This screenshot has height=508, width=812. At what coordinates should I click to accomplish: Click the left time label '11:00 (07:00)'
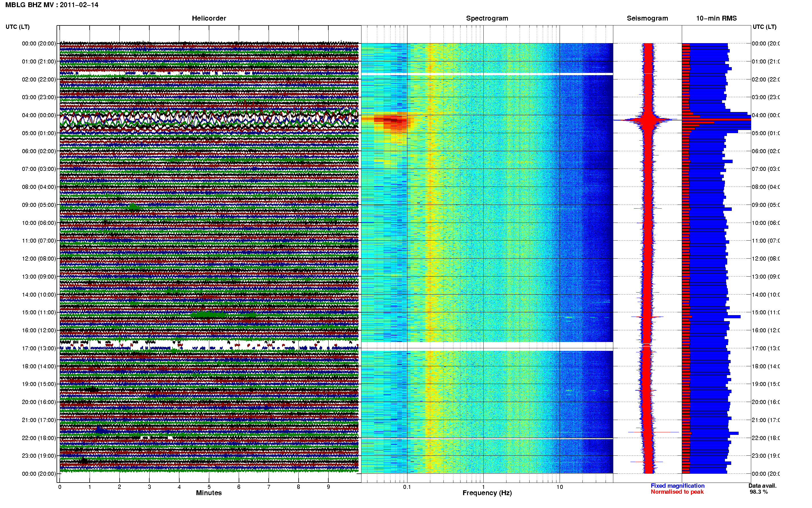pyautogui.click(x=39, y=241)
